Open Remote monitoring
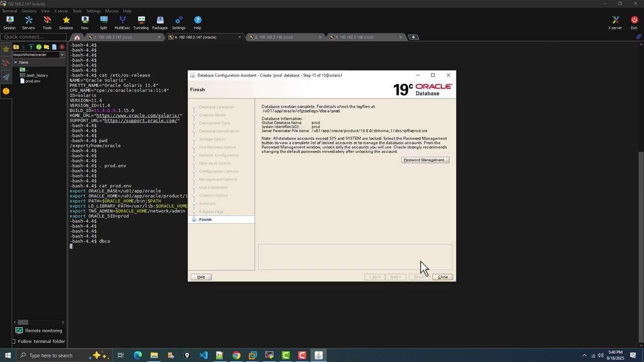Screen dimensions: 644x362 [x=39, y=330]
